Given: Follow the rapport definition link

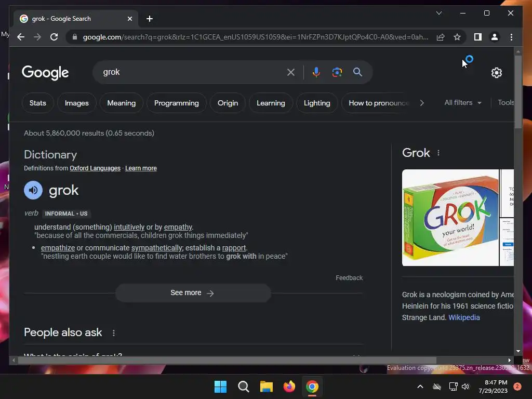Looking at the screenshot, I should [234, 248].
